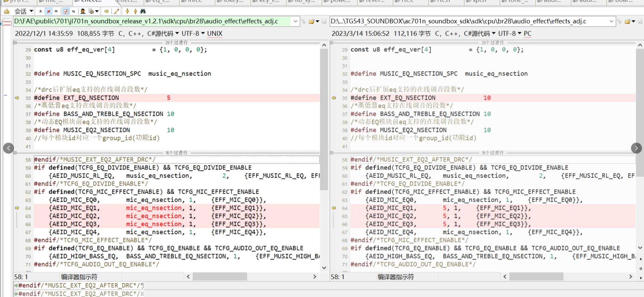Toggle the Show All asterisk filter
The width and height of the screenshot is (644, 297).
41,11
